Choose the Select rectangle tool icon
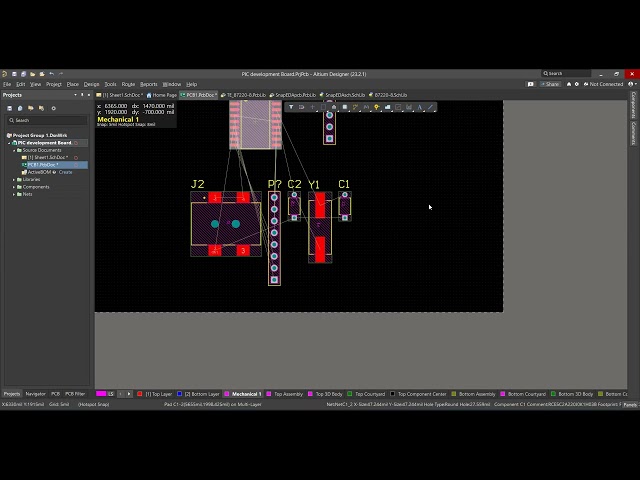640x480 pixels. pyautogui.click(x=323, y=107)
